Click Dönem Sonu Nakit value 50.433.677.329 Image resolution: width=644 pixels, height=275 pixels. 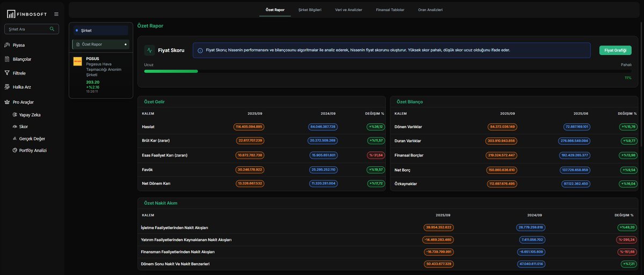tap(438, 264)
